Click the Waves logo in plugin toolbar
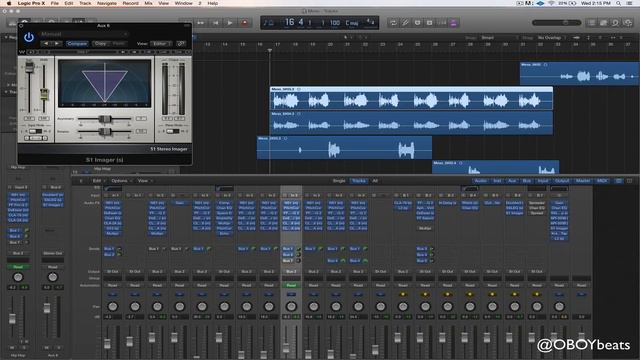 click(x=22, y=52)
